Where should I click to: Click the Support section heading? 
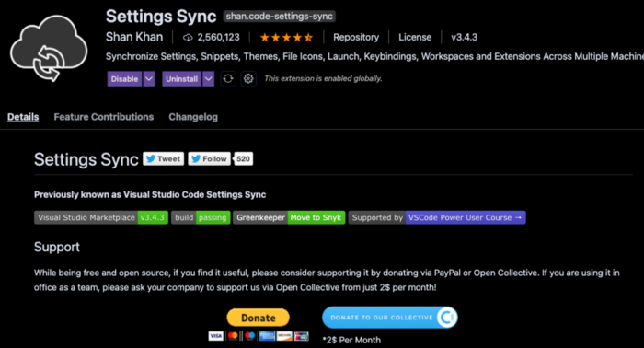[57, 247]
